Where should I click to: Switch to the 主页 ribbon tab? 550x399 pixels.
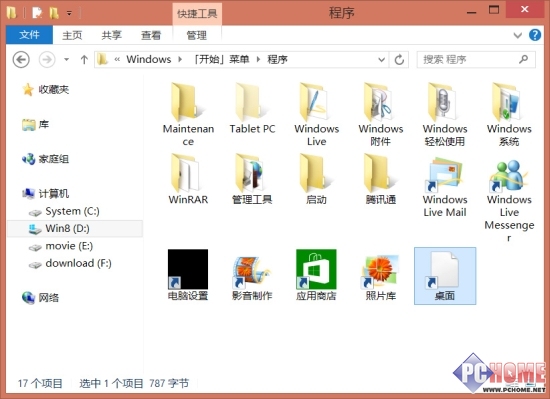pos(72,35)
